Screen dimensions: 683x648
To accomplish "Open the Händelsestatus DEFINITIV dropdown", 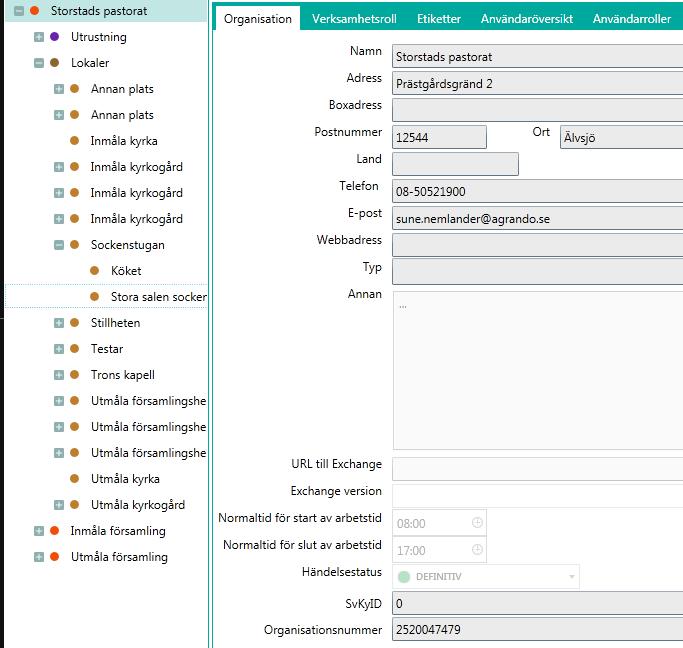I will [x=486, y=577].
